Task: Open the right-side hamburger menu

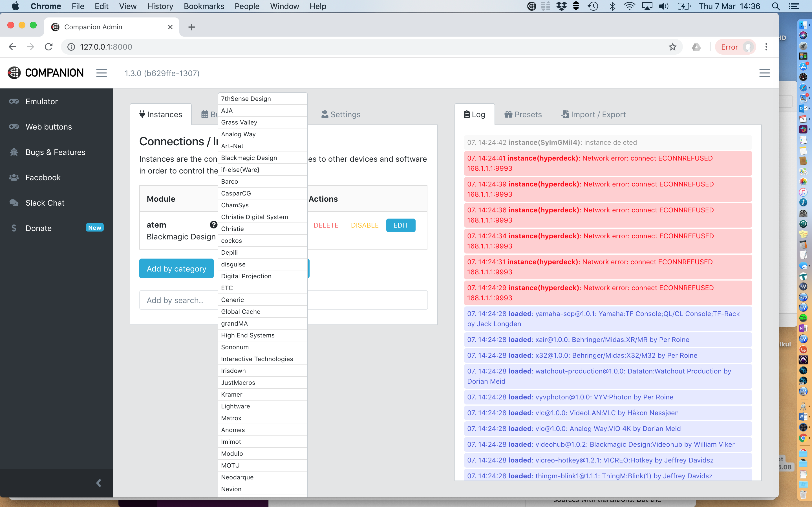Action: click(x=764, y=73)
